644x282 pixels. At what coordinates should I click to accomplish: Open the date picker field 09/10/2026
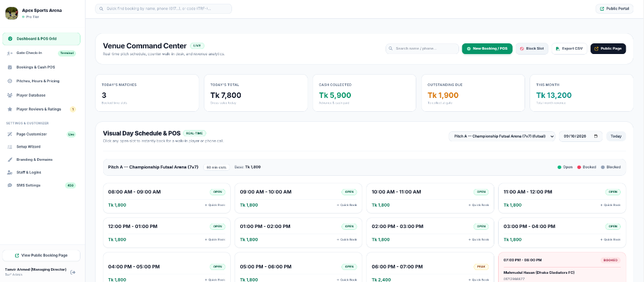pyautogui.click(x=580, y=136)
